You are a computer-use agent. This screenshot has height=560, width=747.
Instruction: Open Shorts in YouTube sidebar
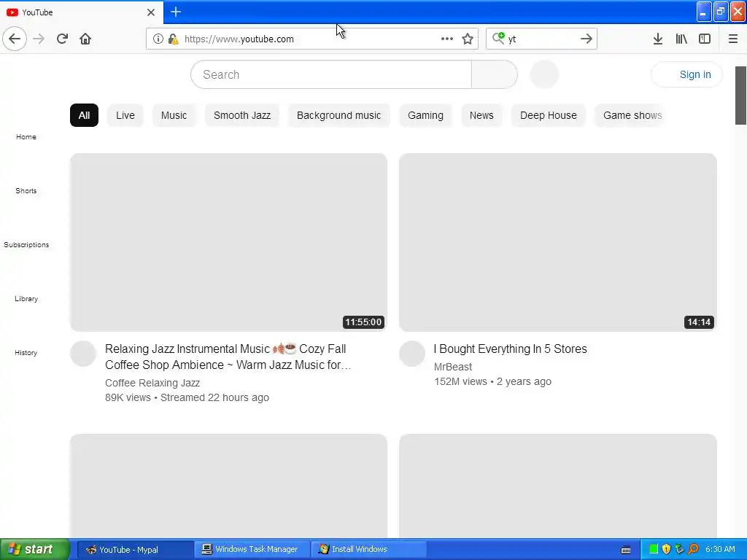click(26, 190)
